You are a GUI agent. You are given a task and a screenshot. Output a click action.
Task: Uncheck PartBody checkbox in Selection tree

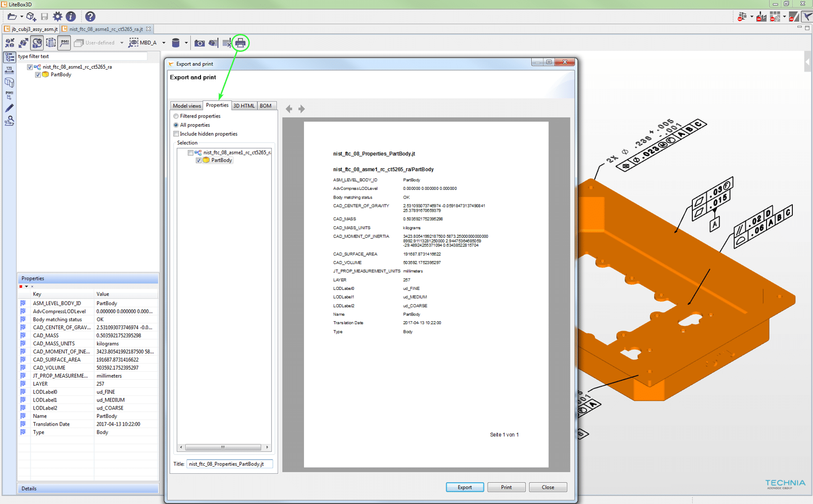pyautogui.click(x=198, y=161)
